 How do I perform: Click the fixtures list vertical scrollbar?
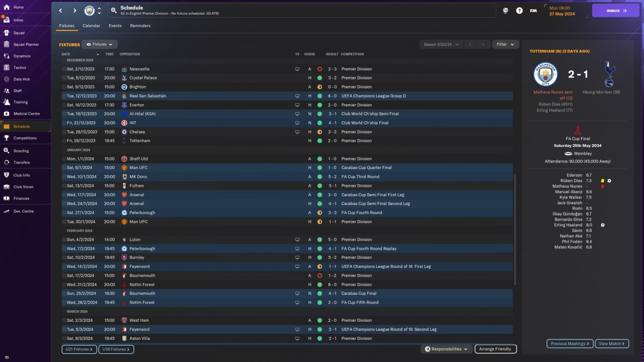[x=514, y=229]
